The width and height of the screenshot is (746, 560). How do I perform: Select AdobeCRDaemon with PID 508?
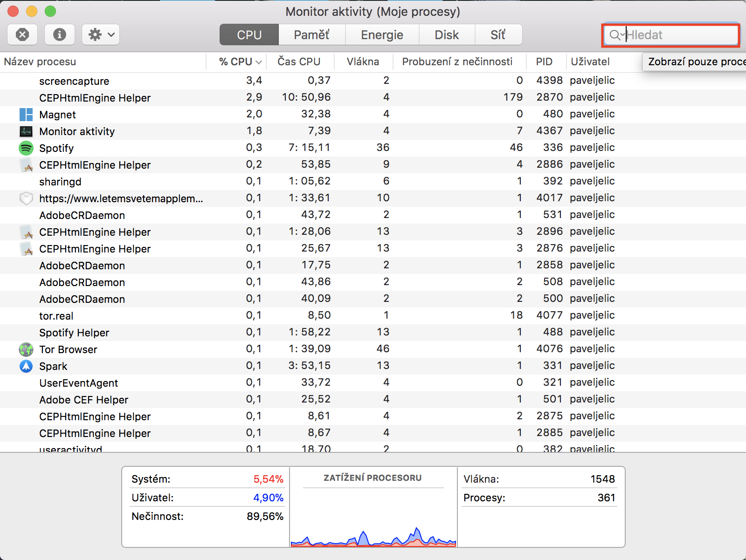tap(373, 282)
